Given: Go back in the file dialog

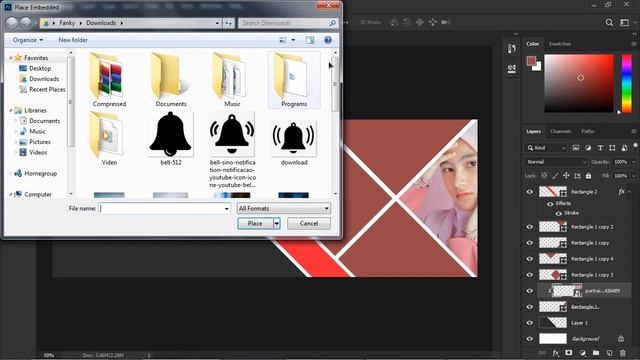Looking at the screenshot, I should (x=11, y=23).
